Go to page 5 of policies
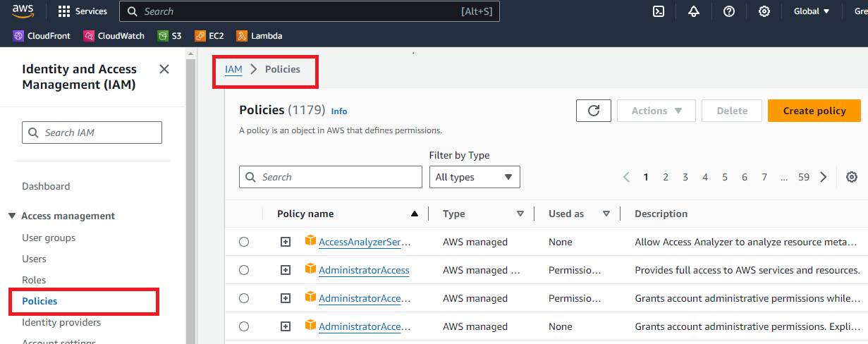This screenshot has width=868, height=344. click(x=725, y=177)
